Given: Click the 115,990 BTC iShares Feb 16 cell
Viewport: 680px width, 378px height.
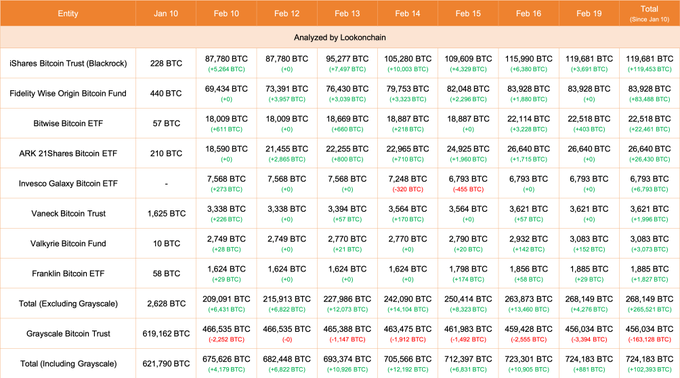Looking at the screenshot, I should (x=529, y=63).
